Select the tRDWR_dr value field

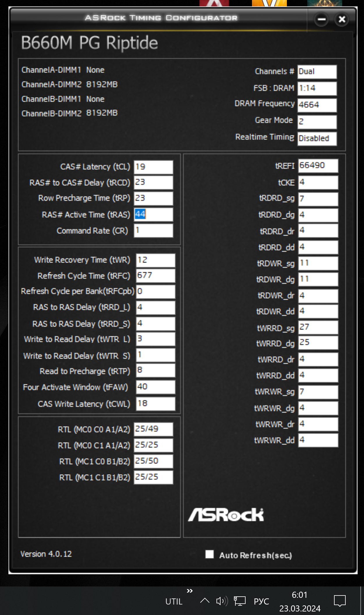coord(318,296)
